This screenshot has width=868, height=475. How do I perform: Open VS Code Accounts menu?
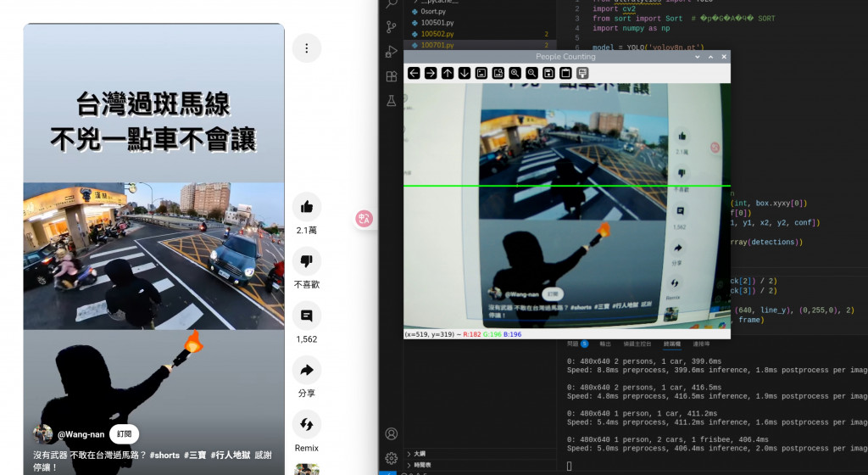[x=392, y=433]
